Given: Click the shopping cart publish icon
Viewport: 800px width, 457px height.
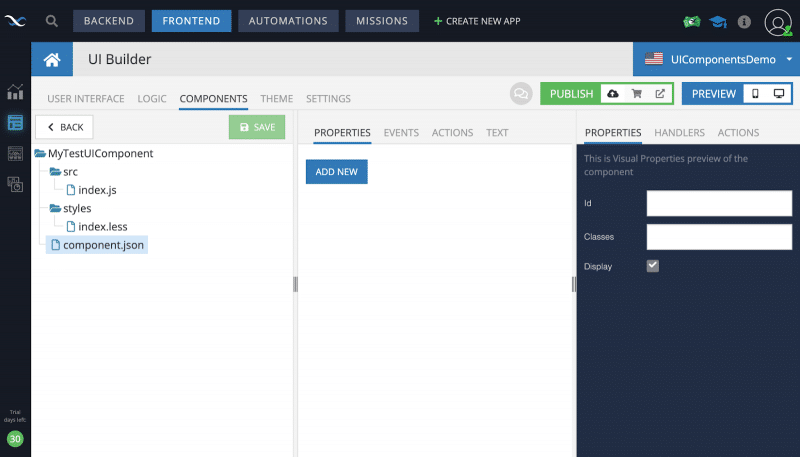Looking at the screenshot, I should coord(636,94).
